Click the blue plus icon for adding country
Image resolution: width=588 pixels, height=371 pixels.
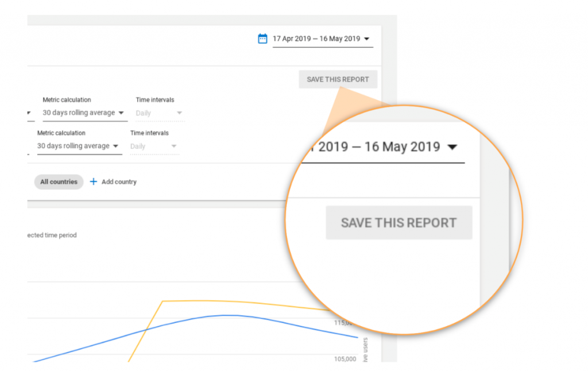click(94, 182)
